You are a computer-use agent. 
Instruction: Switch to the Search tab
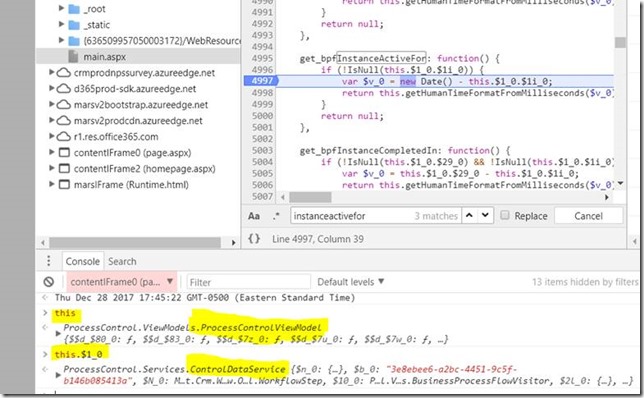pyautogui.click(x=122, y=261)
